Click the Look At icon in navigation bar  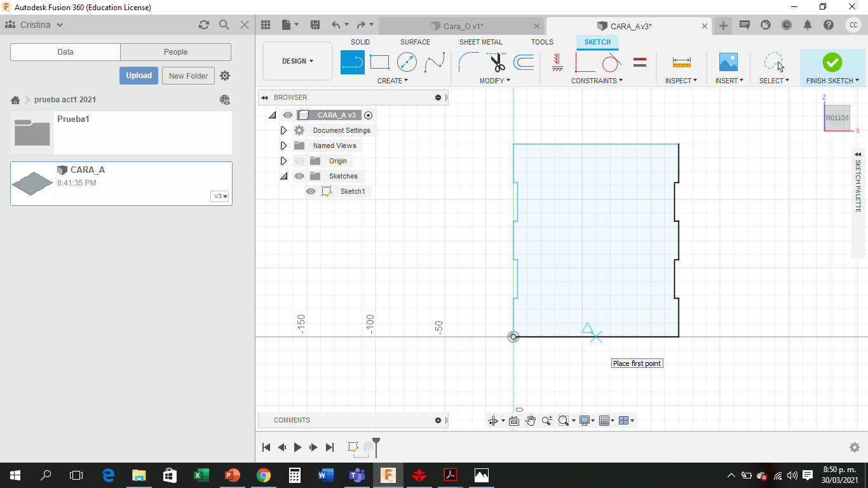[x=514, y=421]
